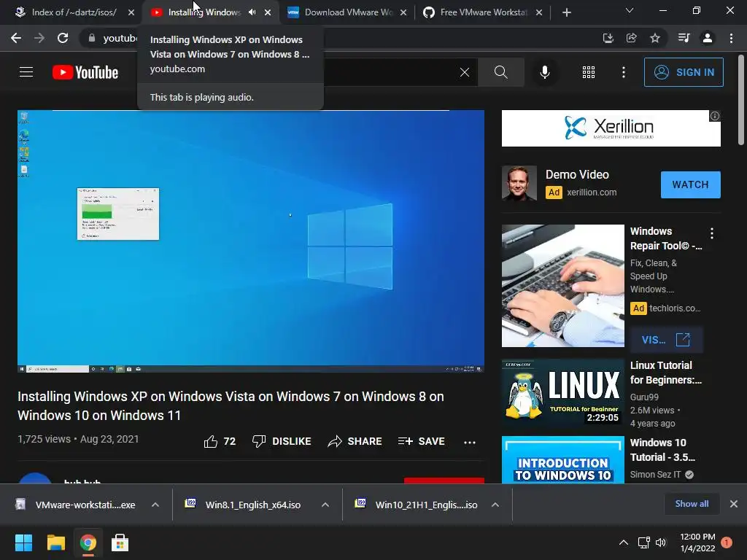Screen dimensions: 747x560
Task: Open the Chrome profile icon
Action: [x=708, y=38]
